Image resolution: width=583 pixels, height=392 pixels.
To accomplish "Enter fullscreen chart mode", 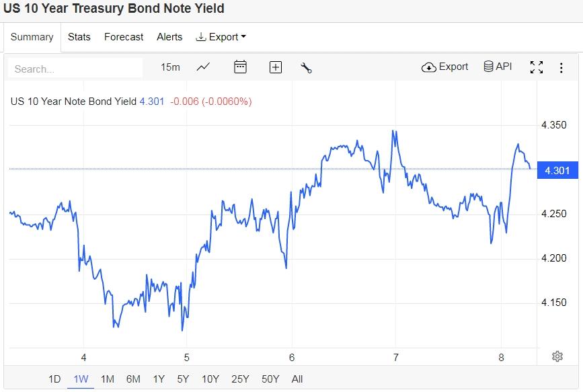I will tap(536, 67).
